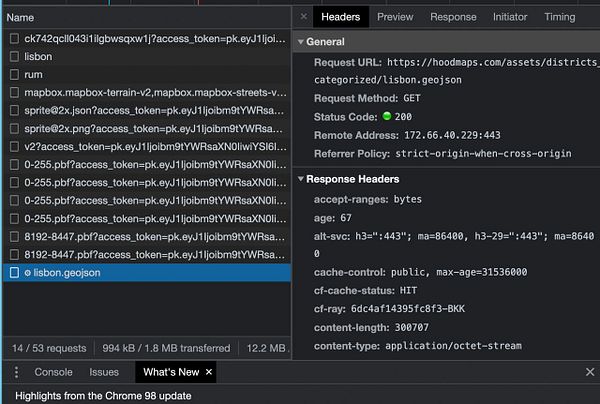The width and height of the screenshot is (600, 404).
Task: Close the request details pane
Action: 303,16
